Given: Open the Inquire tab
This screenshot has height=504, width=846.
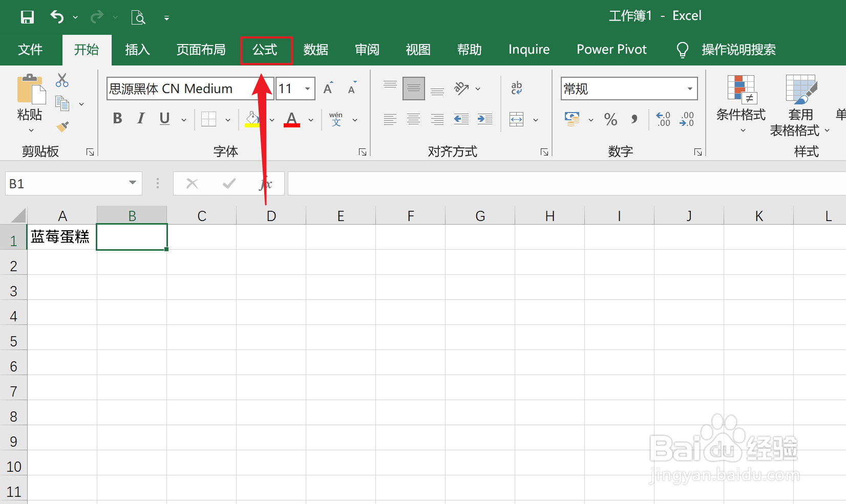Looking at the screenshot, I should point(529,50).
